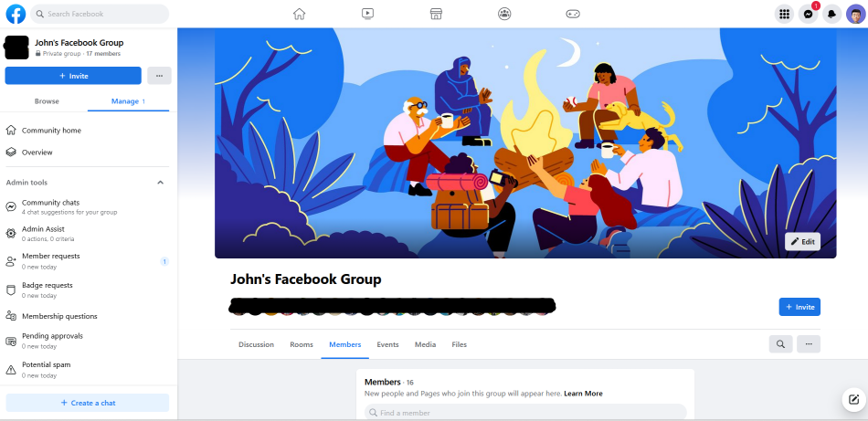Image resolution: width=868 pixels, height=421 pixels.
Task: Open Membership questions
Action: tap(88, 317)
